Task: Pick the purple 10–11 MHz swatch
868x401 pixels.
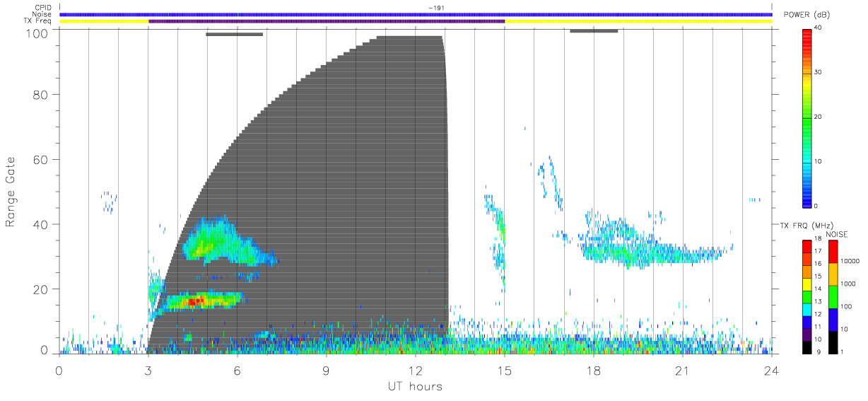Action: point(807,333)
